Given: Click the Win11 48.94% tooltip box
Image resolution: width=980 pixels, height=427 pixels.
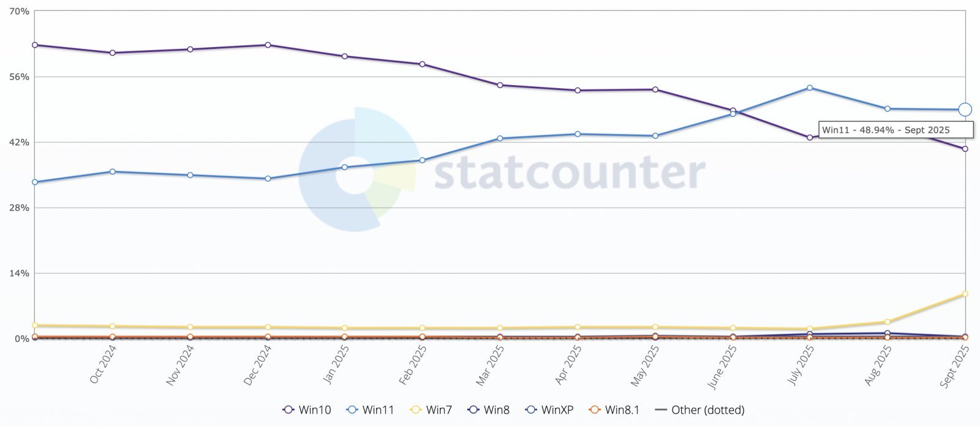Looking at the screenshot, I should (895, 130).
